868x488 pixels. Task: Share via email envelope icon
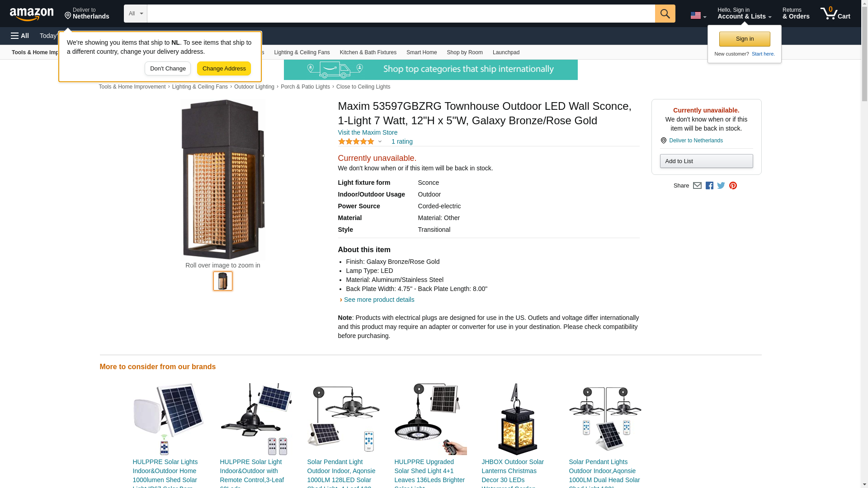point(697,186)
